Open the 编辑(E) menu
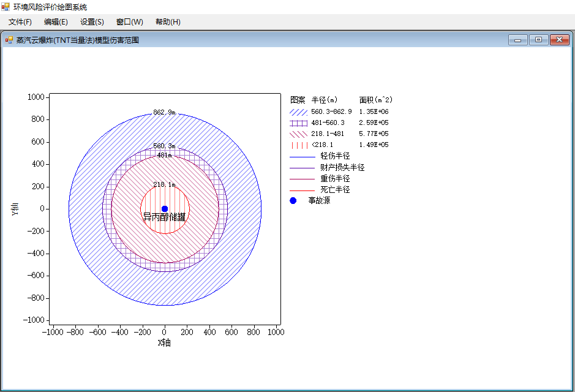The height and width of the screenshot is (392, 575). click(56, 22)
